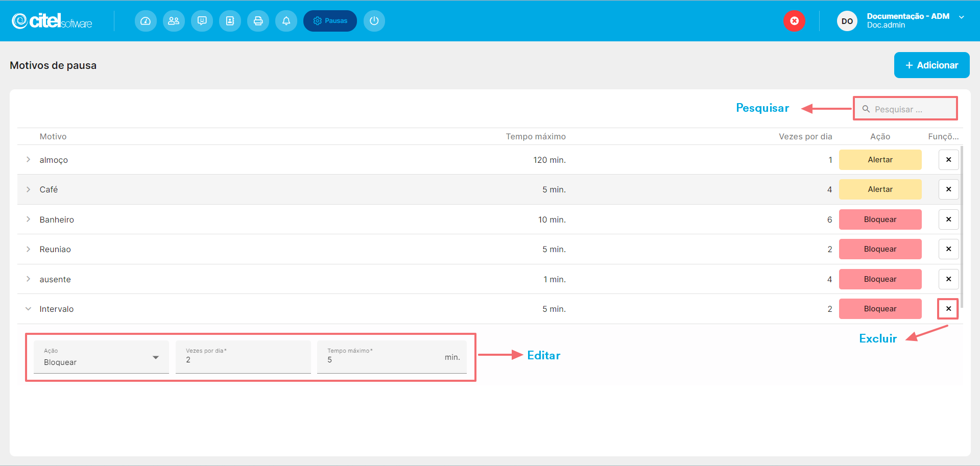Click the Bloquear button for ausente
Screen dimensions: 980x466
[880, 279]
